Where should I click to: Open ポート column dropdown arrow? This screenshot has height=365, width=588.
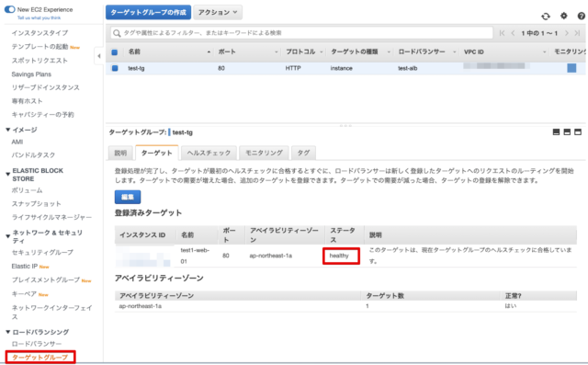277,51
